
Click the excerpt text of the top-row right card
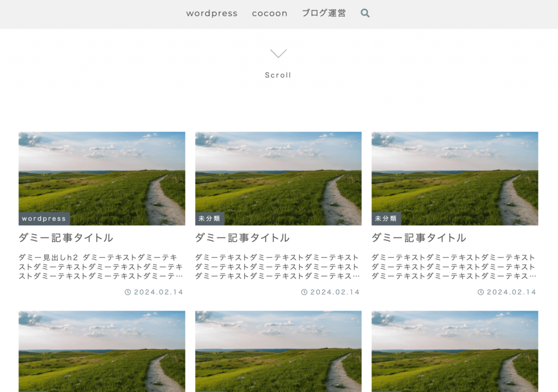(454, 267)
